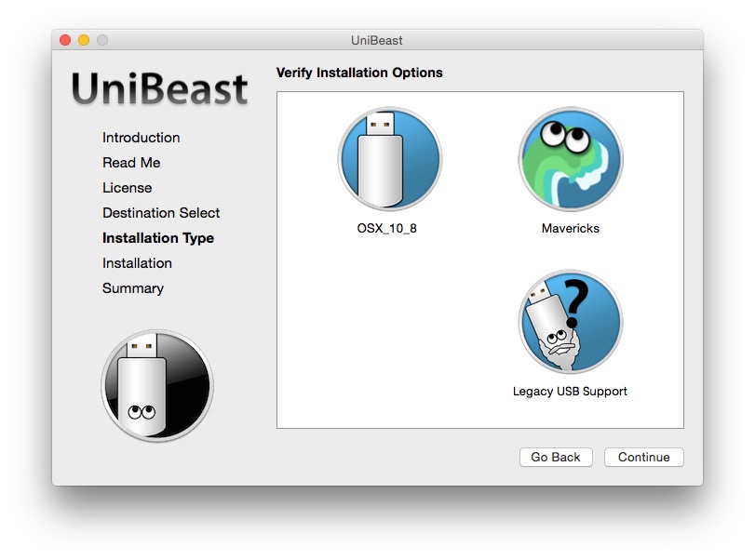Open the Read Me step
The image size is (755, 560).
pyautogui.click(x=131, y=163)
